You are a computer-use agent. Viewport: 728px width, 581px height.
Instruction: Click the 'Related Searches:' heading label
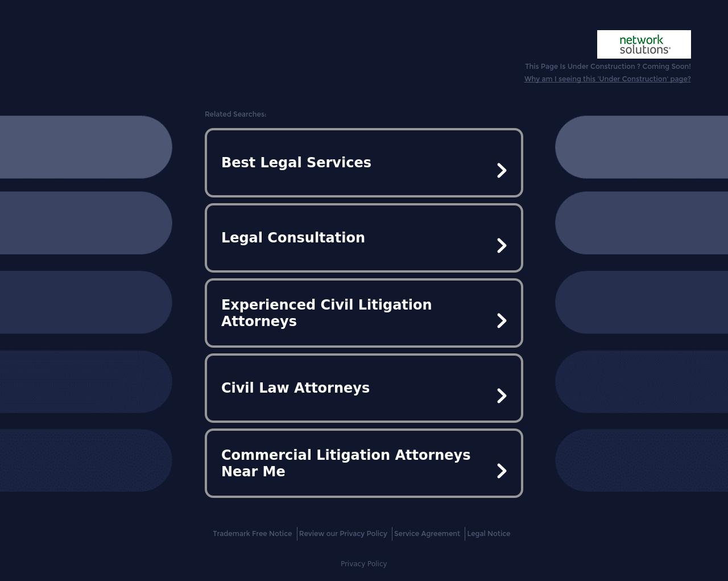pos(235,114)
